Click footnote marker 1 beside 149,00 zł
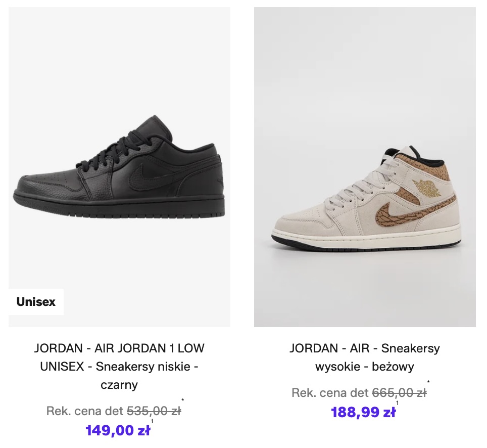The image size is (487, 448). [152, 421]
